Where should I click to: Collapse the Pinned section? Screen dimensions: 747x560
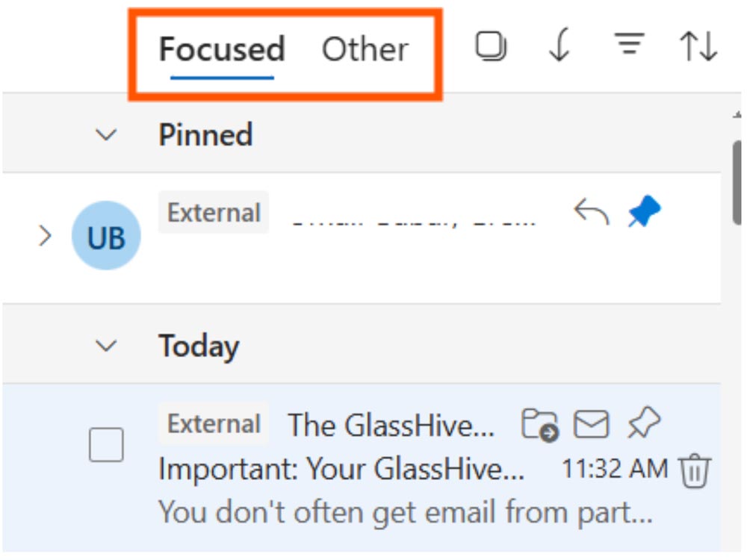tap(108, 135)
